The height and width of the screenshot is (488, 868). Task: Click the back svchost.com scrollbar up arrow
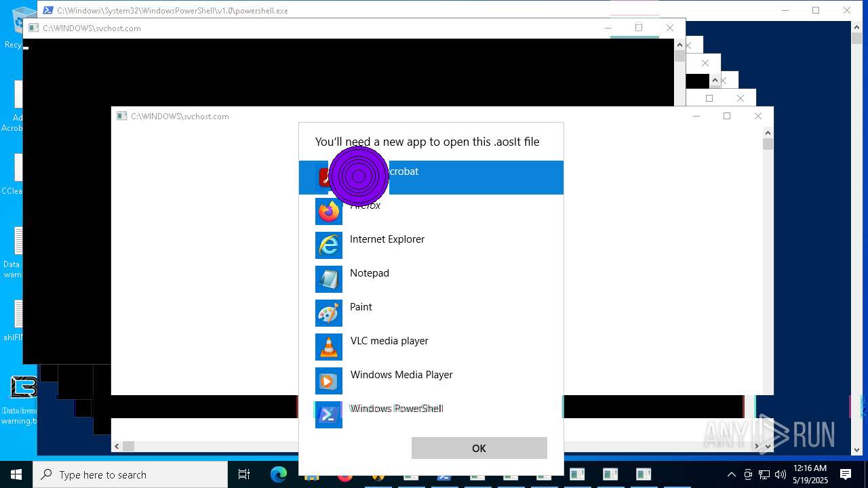coord(679,45)
